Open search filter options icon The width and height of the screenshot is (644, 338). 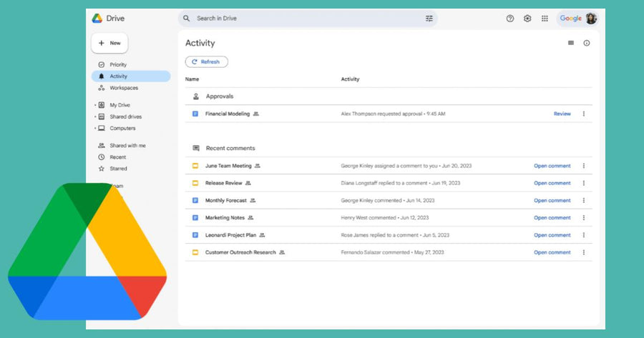click(x=429, y=19)
